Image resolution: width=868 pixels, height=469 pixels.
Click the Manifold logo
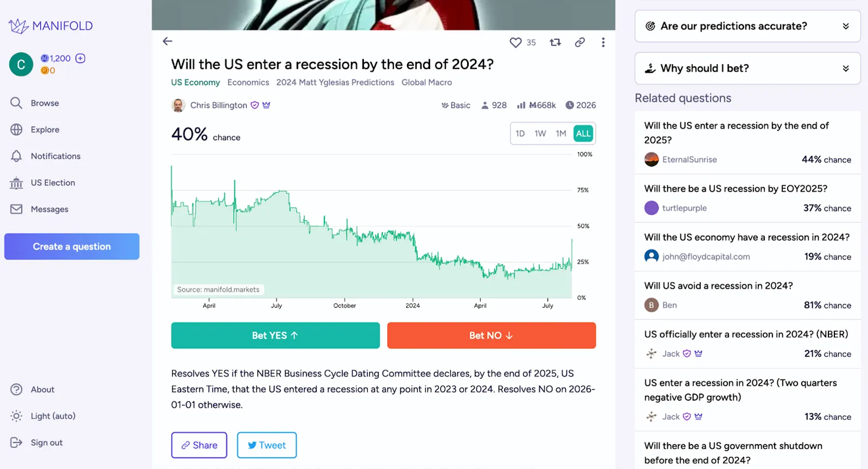click(x=51, y=25)
